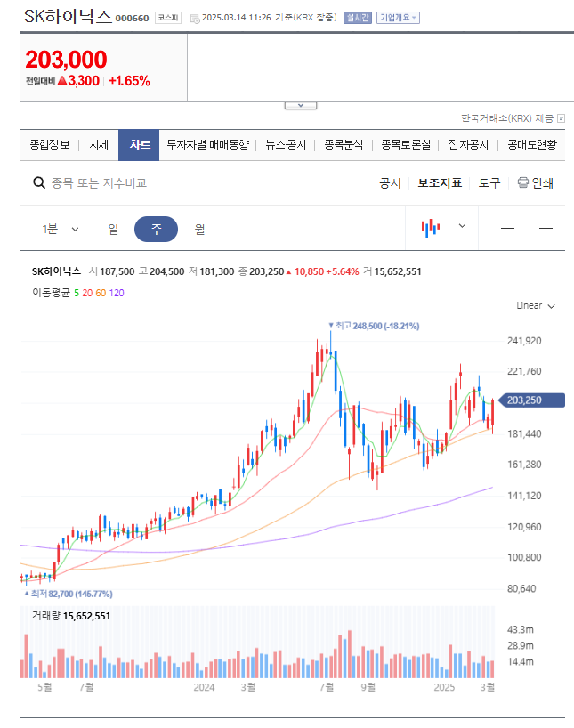Open the 1분 interval dropdown
Screen dimensions: 574x728
coord(61,229)
